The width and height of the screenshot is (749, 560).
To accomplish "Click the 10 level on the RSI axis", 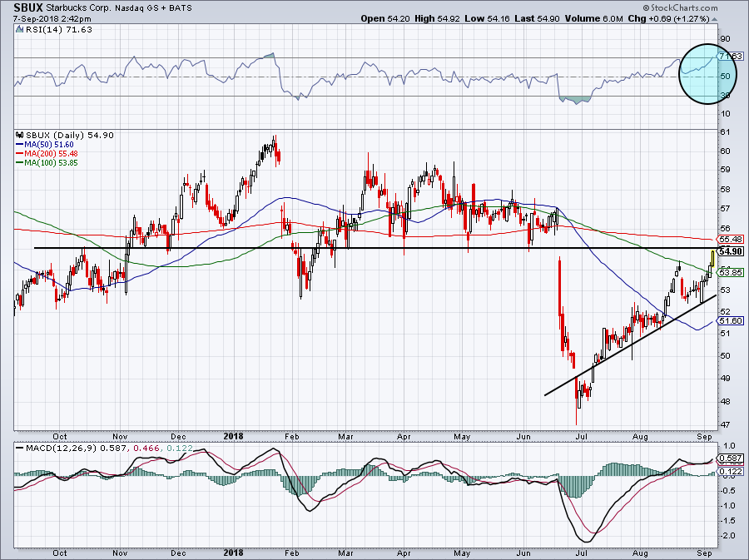I will (x=725, y=114).
